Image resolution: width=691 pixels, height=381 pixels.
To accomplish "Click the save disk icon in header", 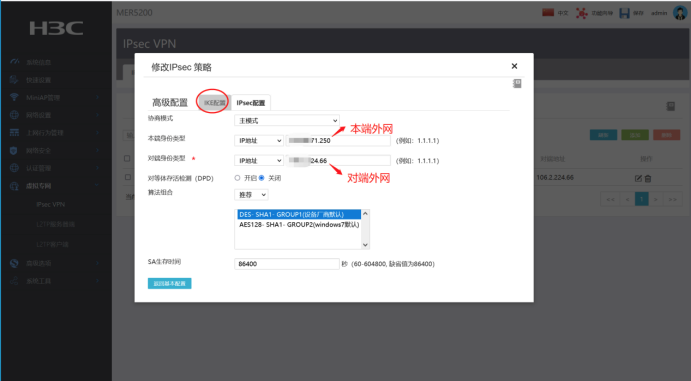I will coord(624,13).
